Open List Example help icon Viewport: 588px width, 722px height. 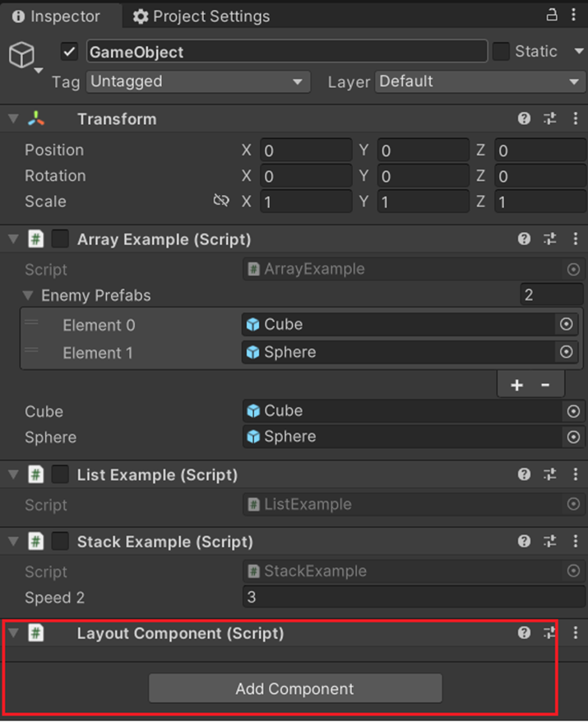click(524, 474)
